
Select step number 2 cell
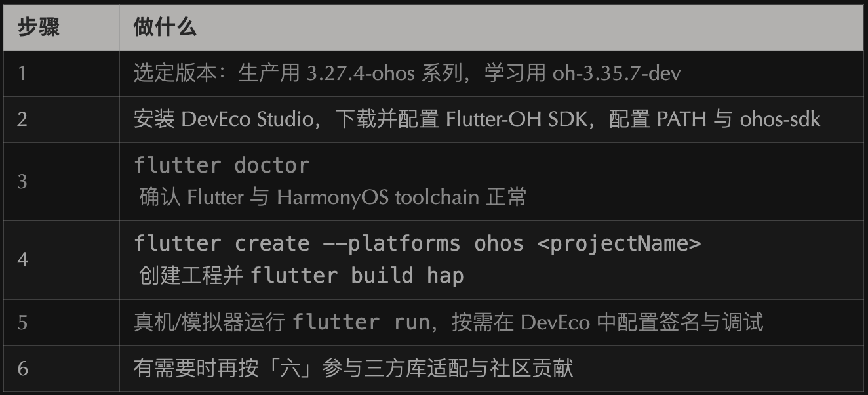tap(23, 119)
